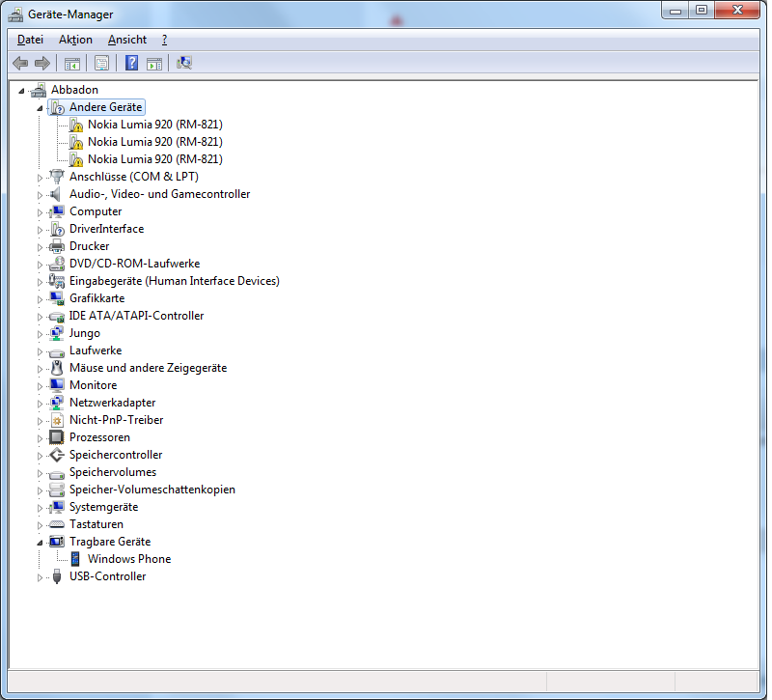Click the Windows Phone device icon
The image size is (772, 700).
pos(75,559)
